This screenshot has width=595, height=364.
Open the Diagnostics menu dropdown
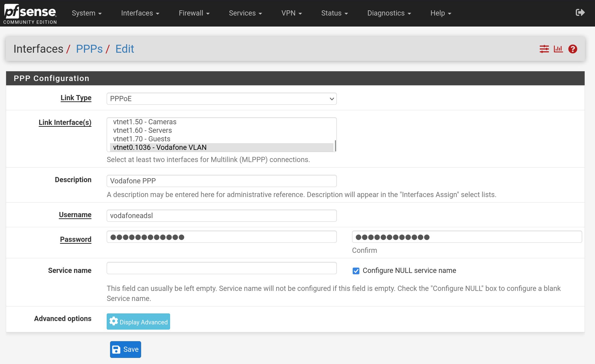(x=389, y=13)
